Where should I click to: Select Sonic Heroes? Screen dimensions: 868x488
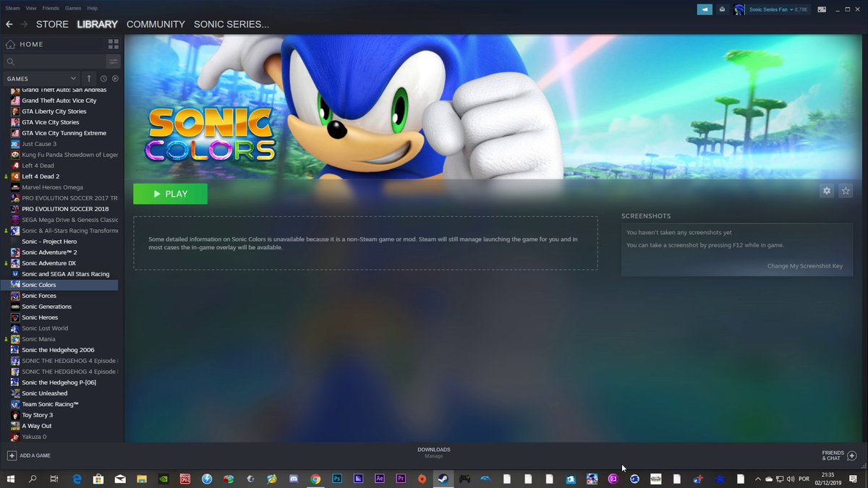coord(40,317)
